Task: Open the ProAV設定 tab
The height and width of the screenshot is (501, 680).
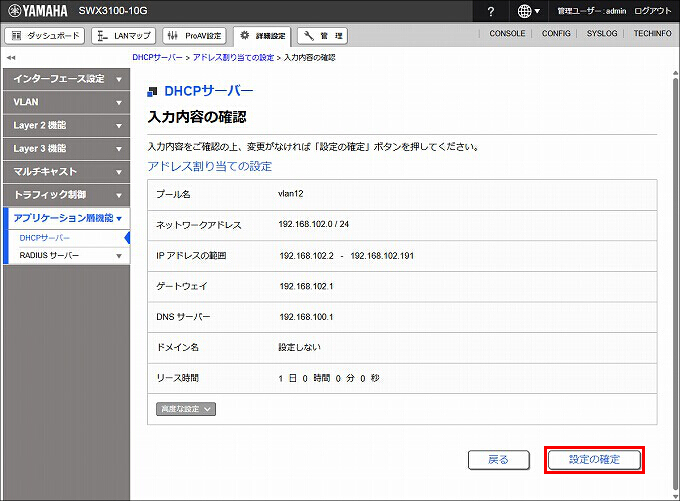Action: tap(194, 36)
